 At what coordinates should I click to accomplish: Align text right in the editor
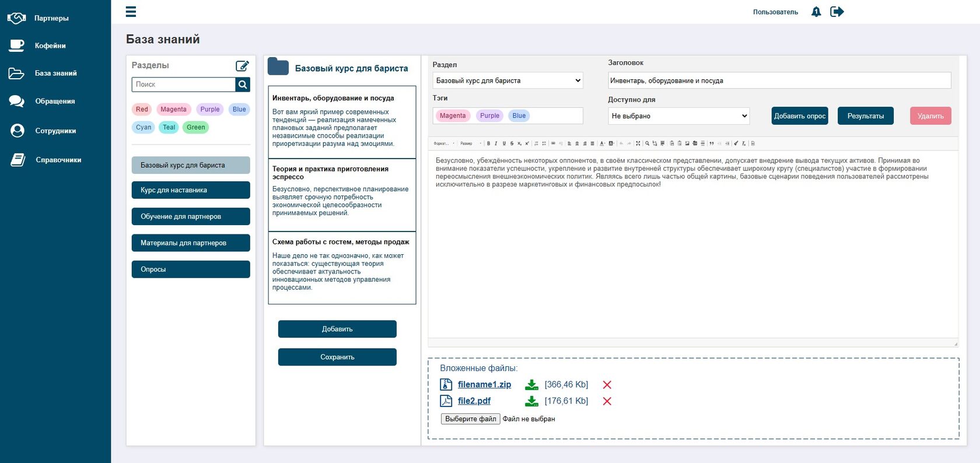(x=584, y=143)
